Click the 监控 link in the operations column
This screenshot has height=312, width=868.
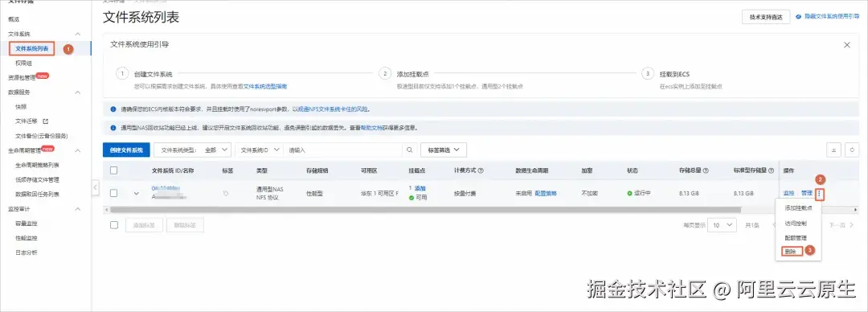pos(789,194)
